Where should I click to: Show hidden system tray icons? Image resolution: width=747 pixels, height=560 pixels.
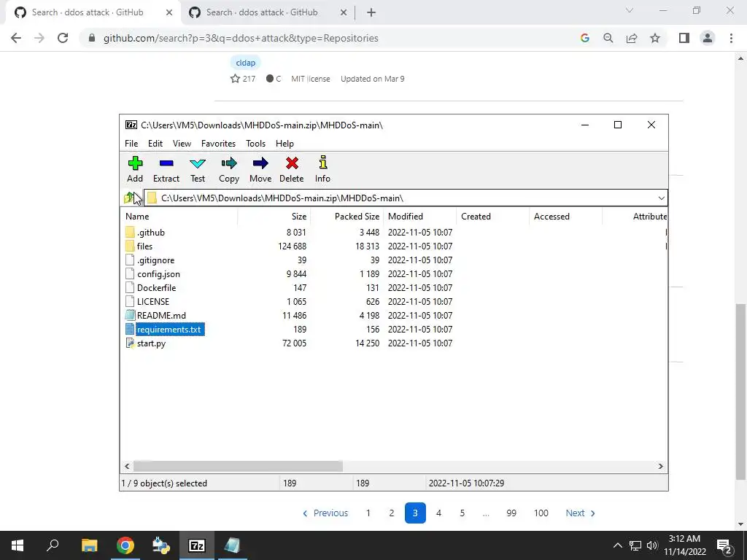[617, 545]
